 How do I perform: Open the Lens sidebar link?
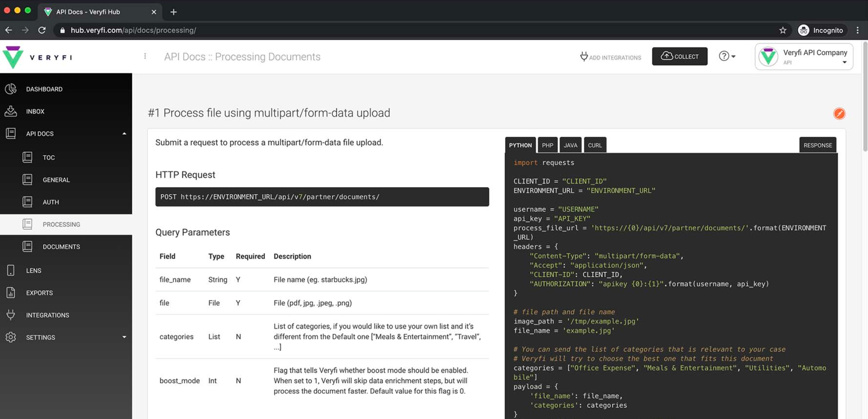pyautogui.click(x=34, y=271)
